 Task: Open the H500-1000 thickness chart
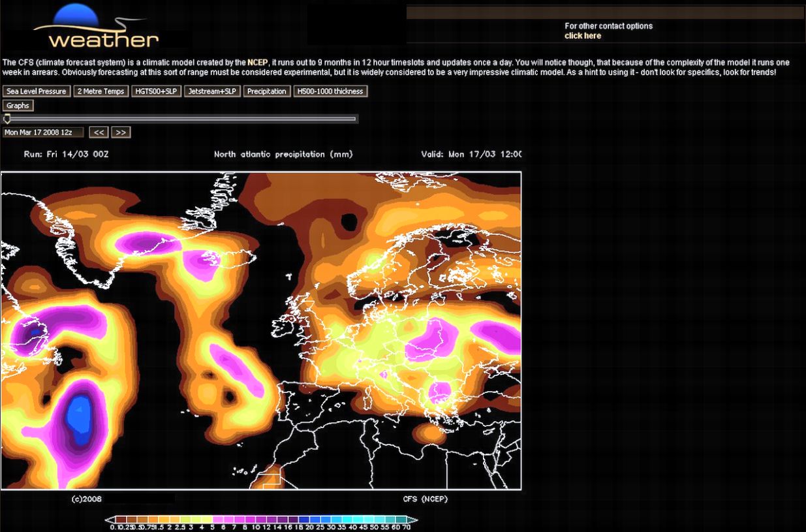[x=330, y=91]
